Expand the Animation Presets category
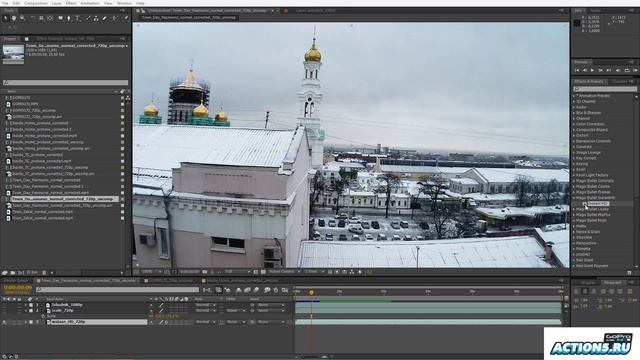 (574, 96)
